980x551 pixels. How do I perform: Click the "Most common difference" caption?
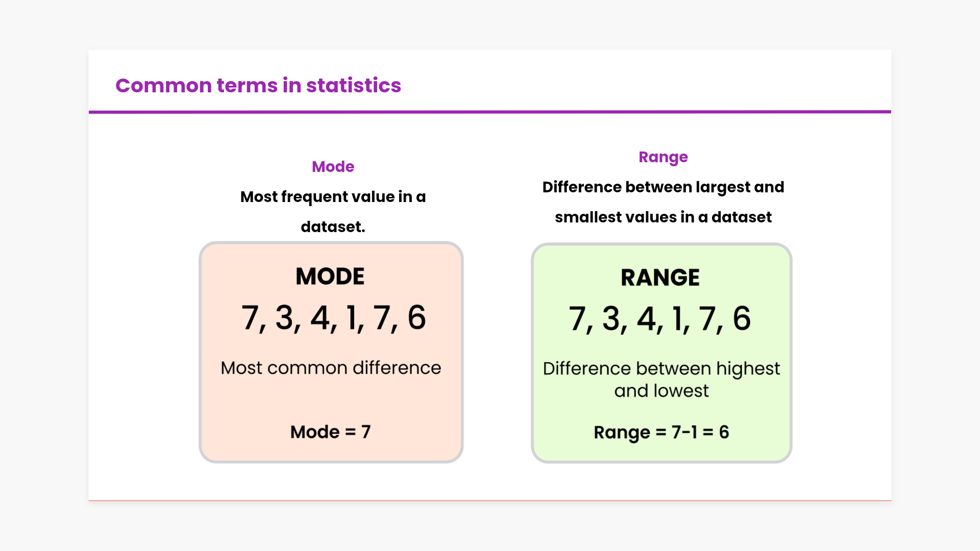[x=331, y=368]
